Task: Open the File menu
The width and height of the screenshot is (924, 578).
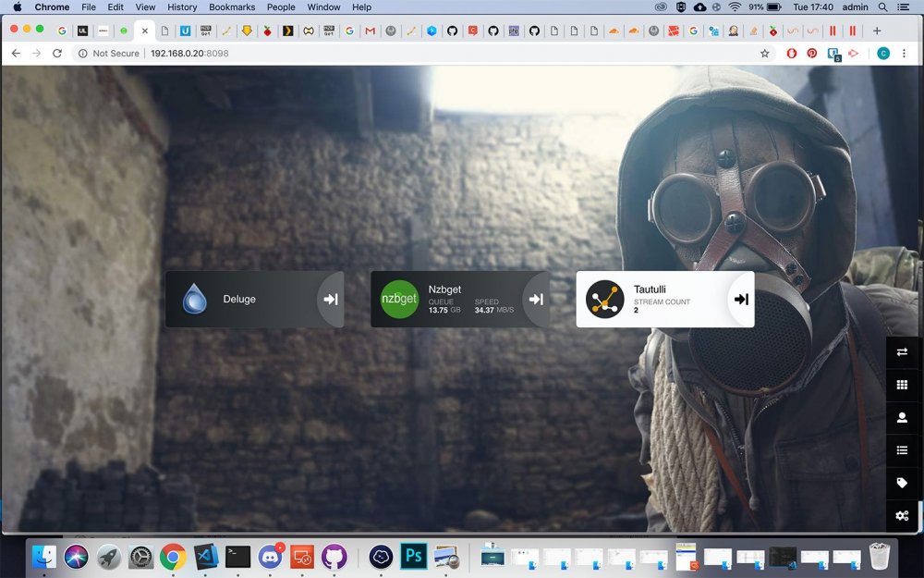Action: point(89,7)
